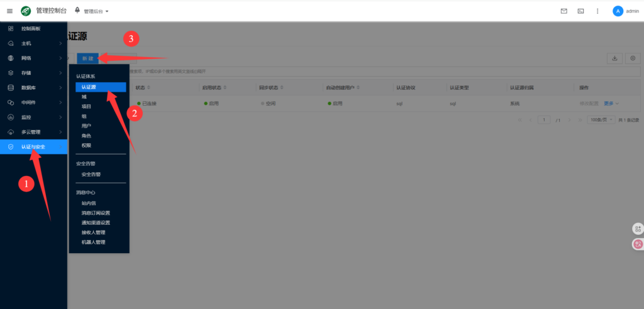Open 机器人管理 from the flyout menu
The height and width of the screenshot is (309, 644).
[x=93, y=242]
